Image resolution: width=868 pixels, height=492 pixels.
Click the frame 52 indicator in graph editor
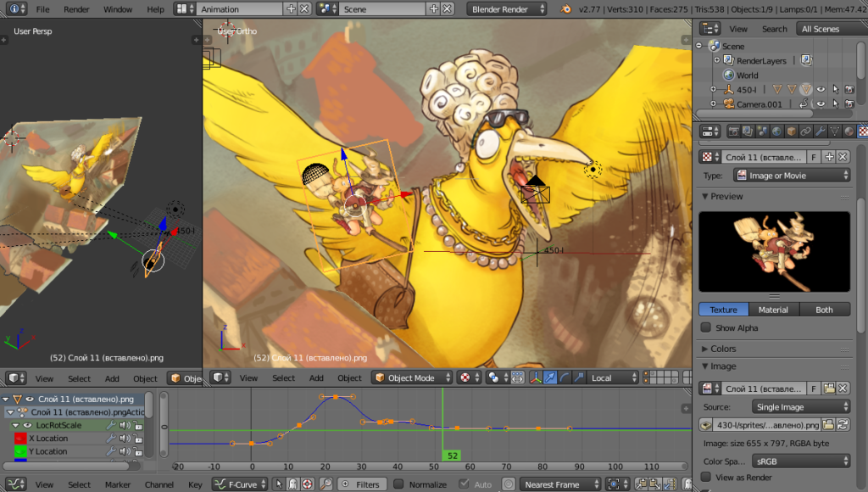(453, 456)
